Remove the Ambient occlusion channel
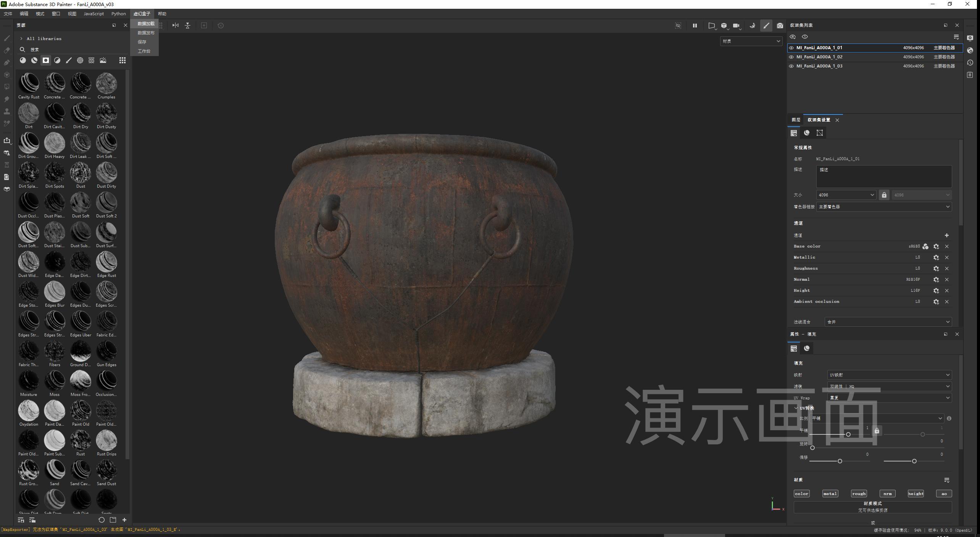The width and height of the screenshot is (980, 537). pyautogui.click(x=947, y=302)
